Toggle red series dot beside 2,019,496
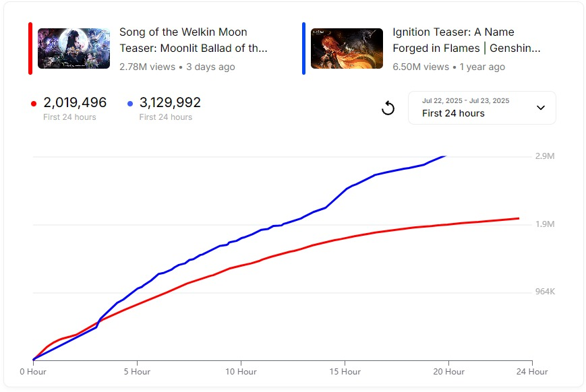This screenshot has height=392, width=586. (x=34, y=104)
